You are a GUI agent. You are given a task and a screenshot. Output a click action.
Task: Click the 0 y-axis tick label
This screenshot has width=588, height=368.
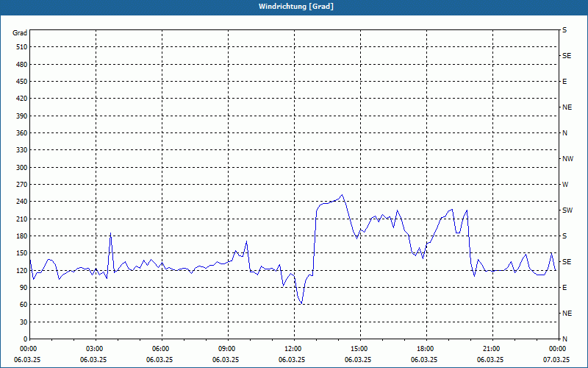click(x=25, y=339)
